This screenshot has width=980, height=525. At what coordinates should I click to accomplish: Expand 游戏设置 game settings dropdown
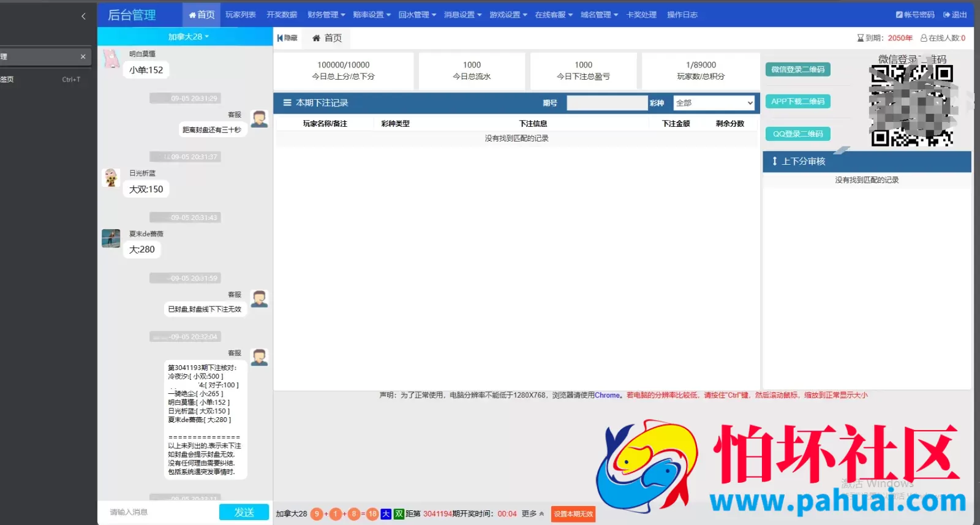pos(508,15)
